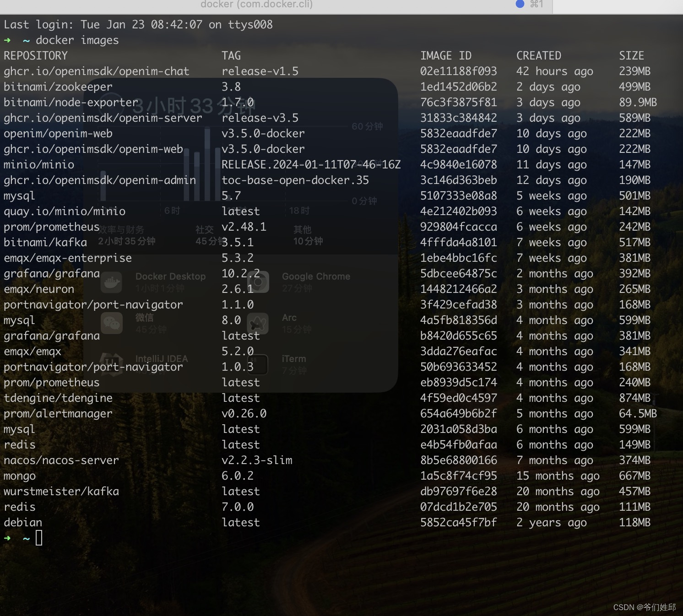The height and width of the screenshot is (616, 683).
Task: Select ghcr.io/openimsdk/openim-chat repository name
Action: coord(97,71)
